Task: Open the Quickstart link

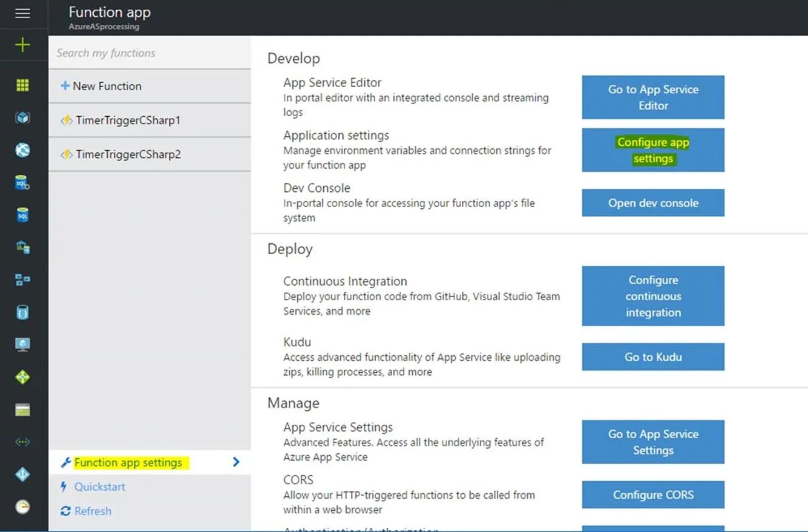Action: (x=99, y=487)
